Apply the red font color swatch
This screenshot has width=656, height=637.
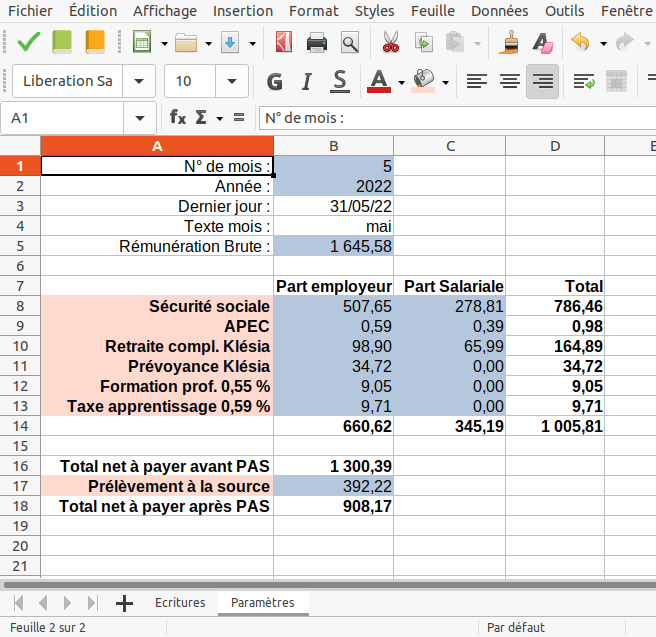click(x=378, y=81)
